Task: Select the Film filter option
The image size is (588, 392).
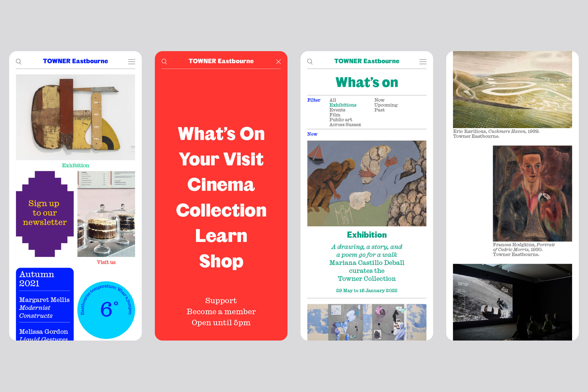Action: point(334,115)
